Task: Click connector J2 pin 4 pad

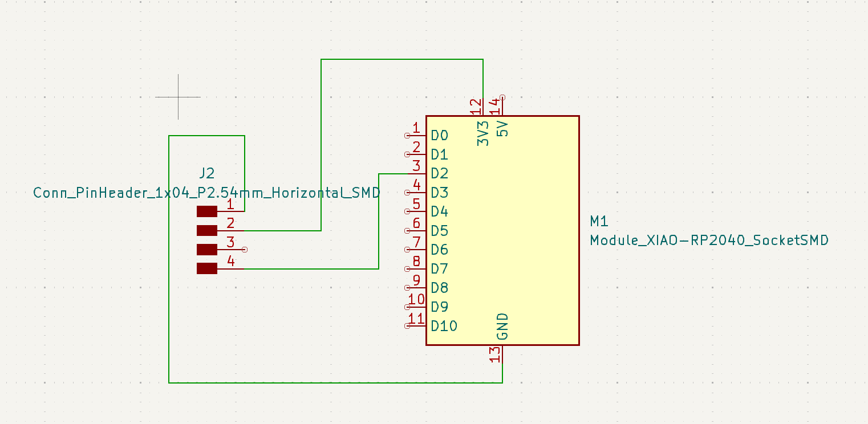Action: (x=207, y=268)
